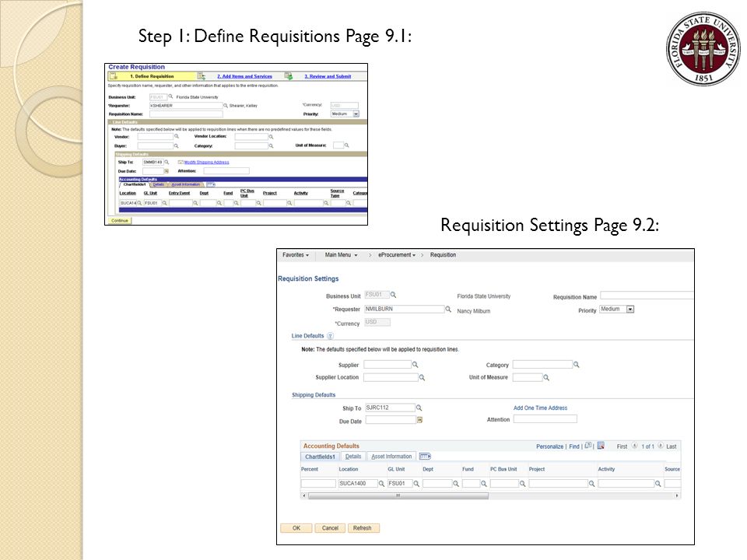This screenshot has width=747, height=560.
Task: Open Business Unit lookup in Requisition Settings
Action: (x=393, y=295)
